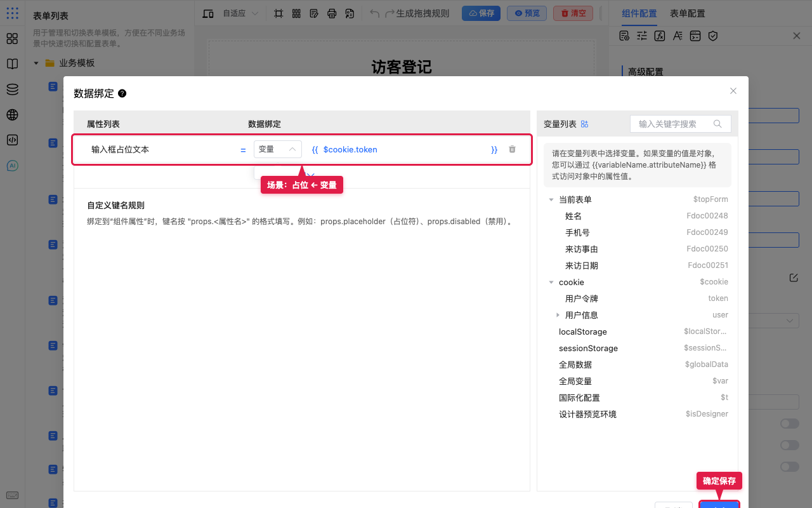This screenshot has height=508, width=812.
Task: Switch to 表单配置 tab
Action: point(688,13)
